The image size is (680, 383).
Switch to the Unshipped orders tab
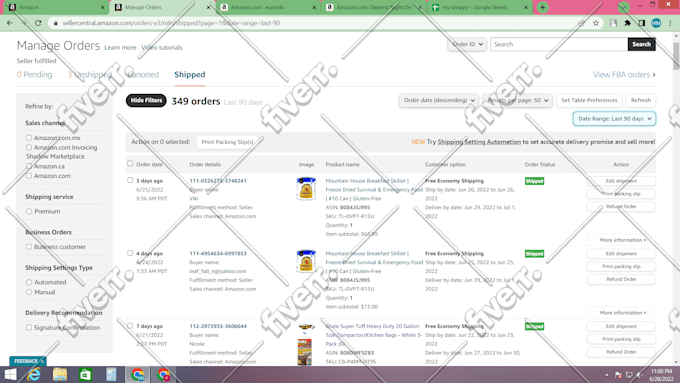(90, 75)
